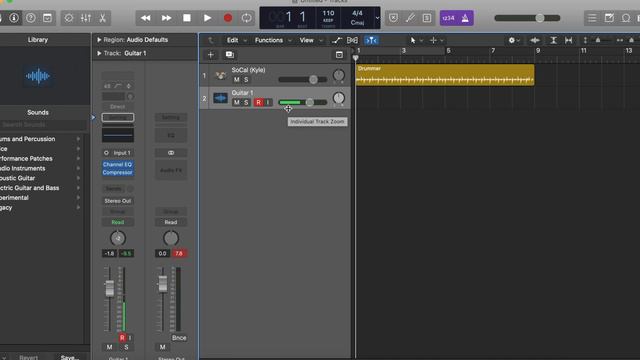Click the Horizontal Auto Zoom icon
Image resolution: width=640 pixels, height=360 pixels.
(568, 40)
